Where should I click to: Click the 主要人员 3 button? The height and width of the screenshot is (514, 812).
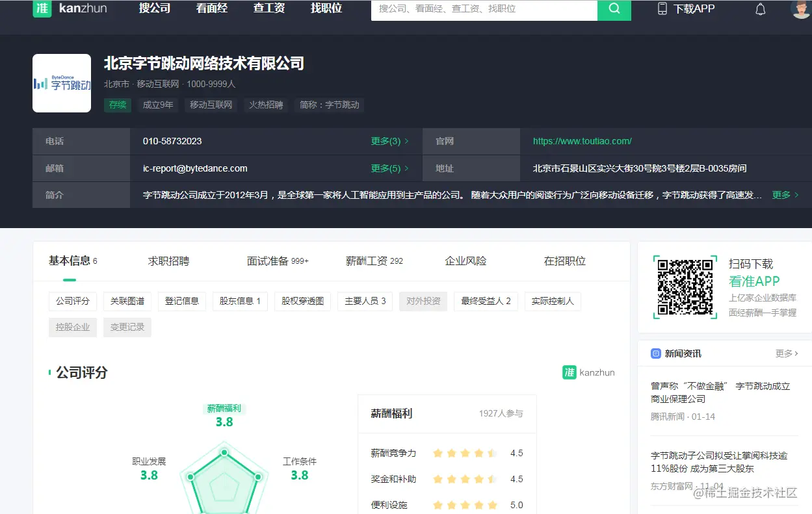(365, 302)
